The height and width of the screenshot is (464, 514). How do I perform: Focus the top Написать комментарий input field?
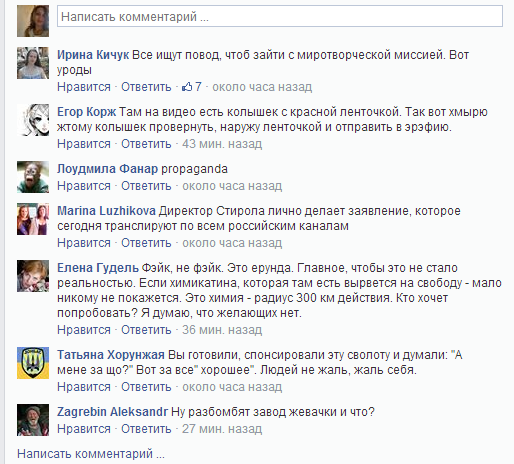click(280, 16)
